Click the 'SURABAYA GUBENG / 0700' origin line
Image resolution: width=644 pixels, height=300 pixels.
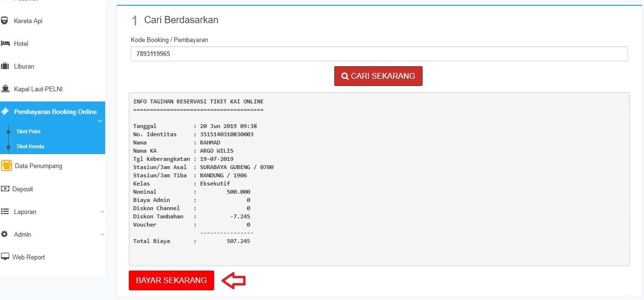coord(204,167)
